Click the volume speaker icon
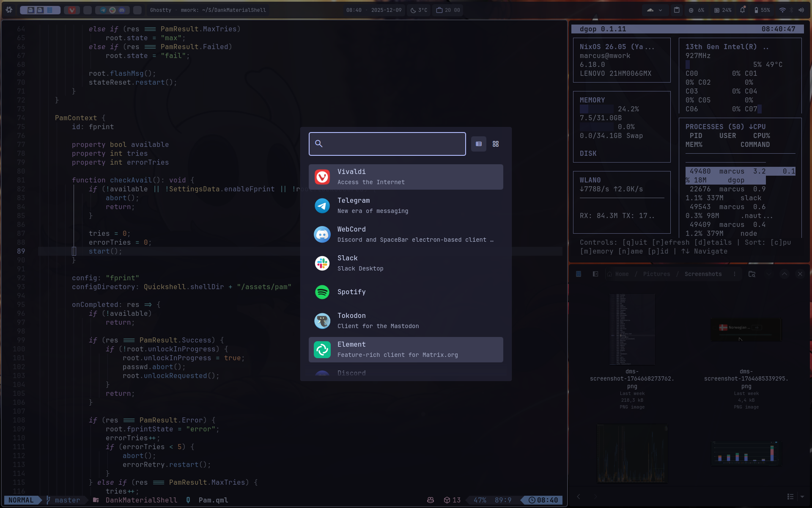This screenshot has width=812, height=508. 801,10
